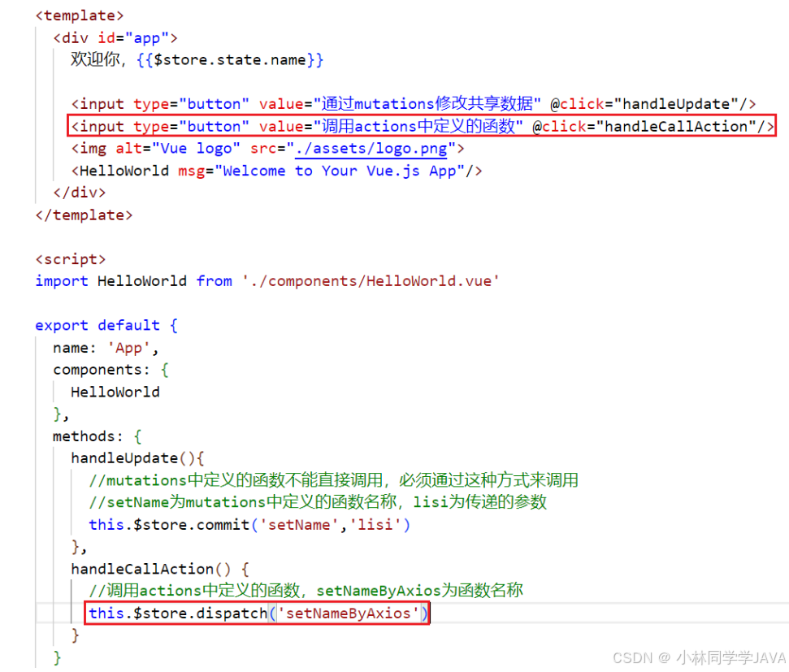Click the components: { line

tap(111, 370)
